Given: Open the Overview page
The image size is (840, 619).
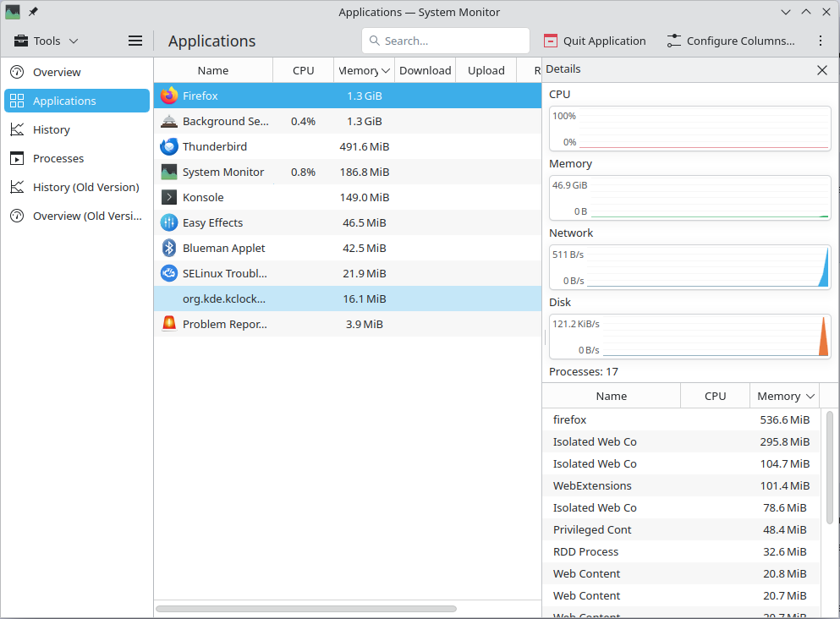Looking at the screenshot, I should coord(77,72).
